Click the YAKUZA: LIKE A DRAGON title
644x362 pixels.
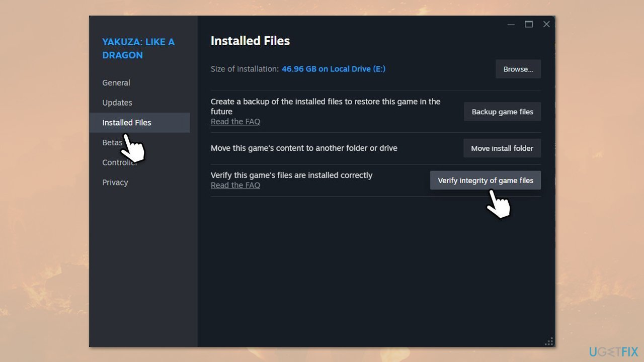(138, 49)
